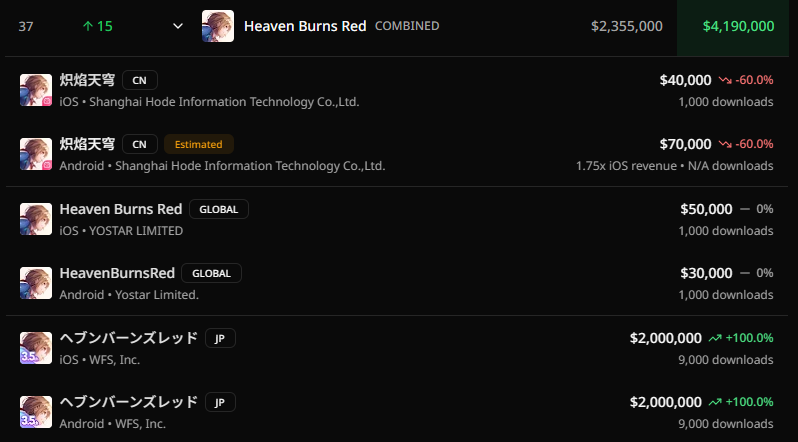Click the Android • WFS, Inc. text

coord(112,424)
